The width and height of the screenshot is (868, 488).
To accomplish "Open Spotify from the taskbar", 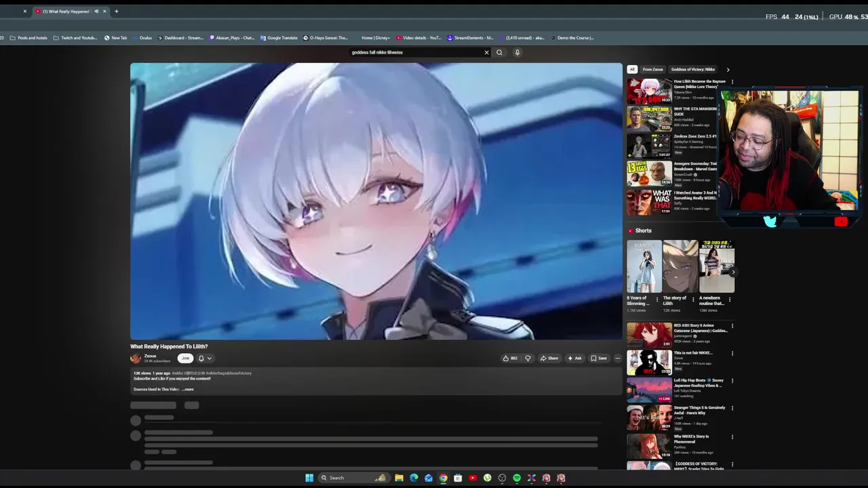I will pyautogui.click(x=517, y=478).
